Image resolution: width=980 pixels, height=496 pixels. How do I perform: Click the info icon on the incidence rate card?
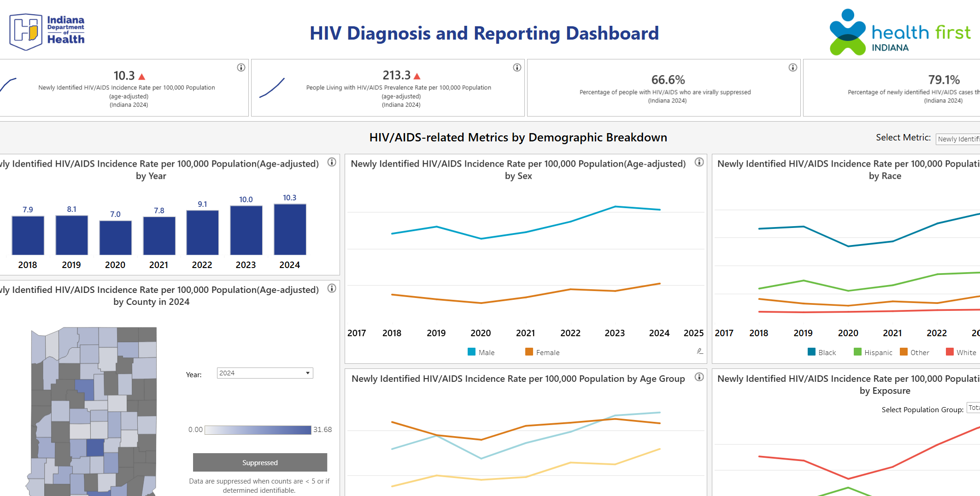tap(241, 67)
